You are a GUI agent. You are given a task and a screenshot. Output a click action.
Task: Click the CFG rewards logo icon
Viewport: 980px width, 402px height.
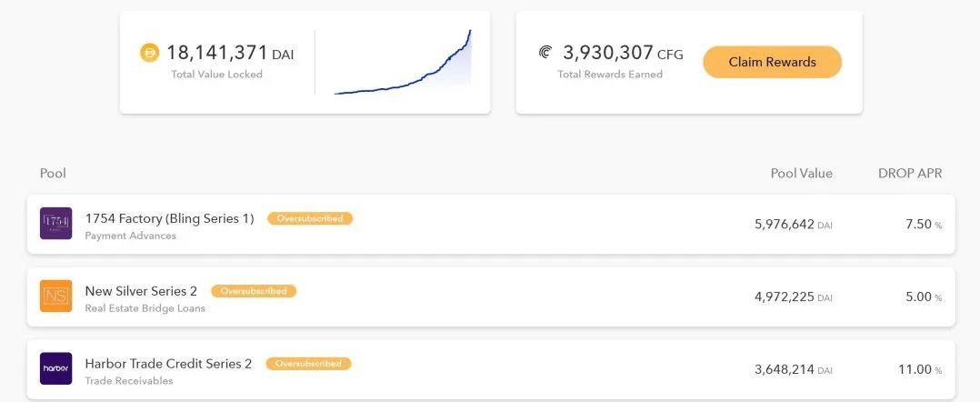pos(545,53)
